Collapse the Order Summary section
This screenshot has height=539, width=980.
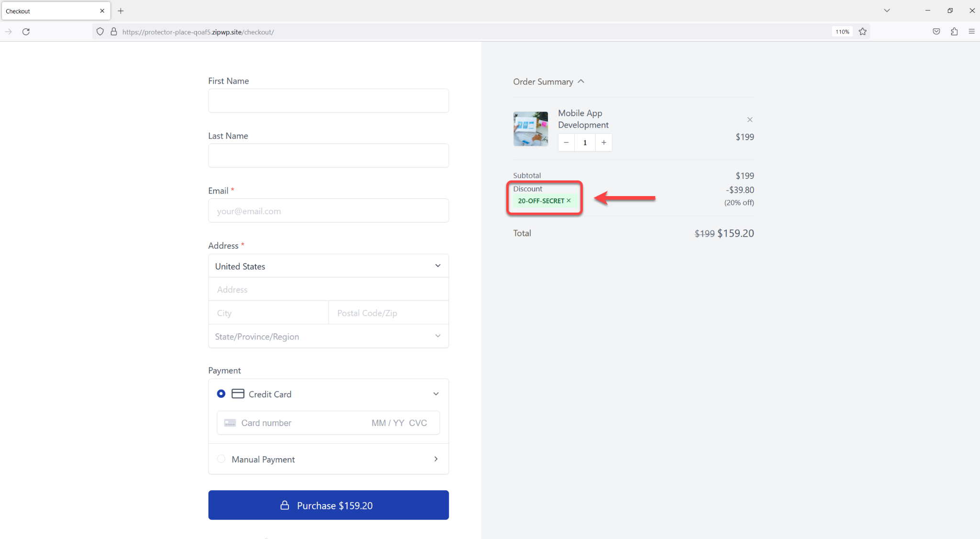pos(581,81)
